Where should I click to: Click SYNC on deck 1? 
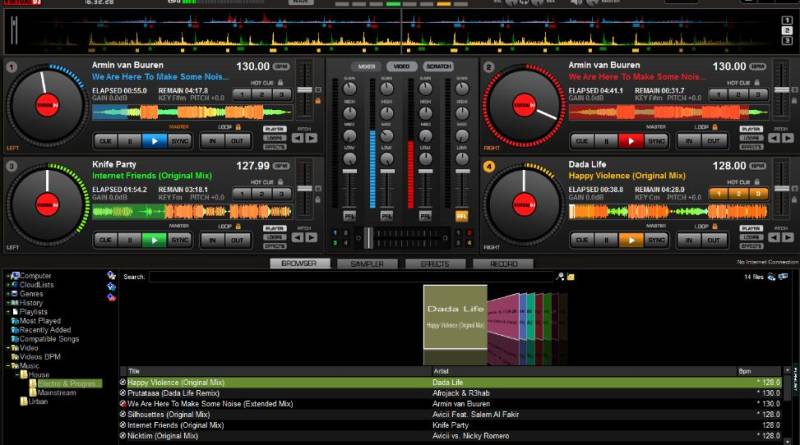tap(180, 141)
